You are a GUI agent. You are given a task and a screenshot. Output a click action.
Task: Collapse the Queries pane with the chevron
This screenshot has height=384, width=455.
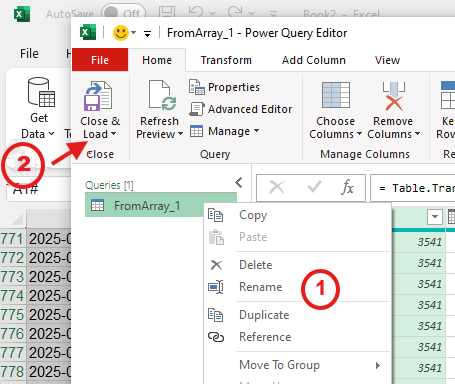click(x=239, y=183)
